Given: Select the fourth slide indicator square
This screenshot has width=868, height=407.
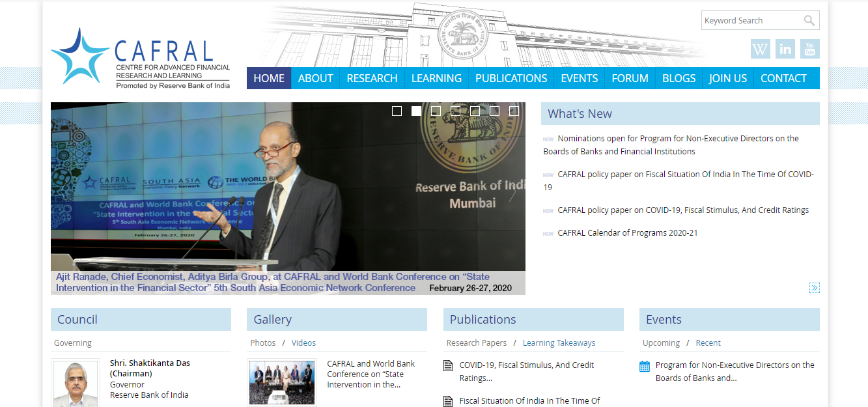Looking at the screenshot, I should click(455, 111).
